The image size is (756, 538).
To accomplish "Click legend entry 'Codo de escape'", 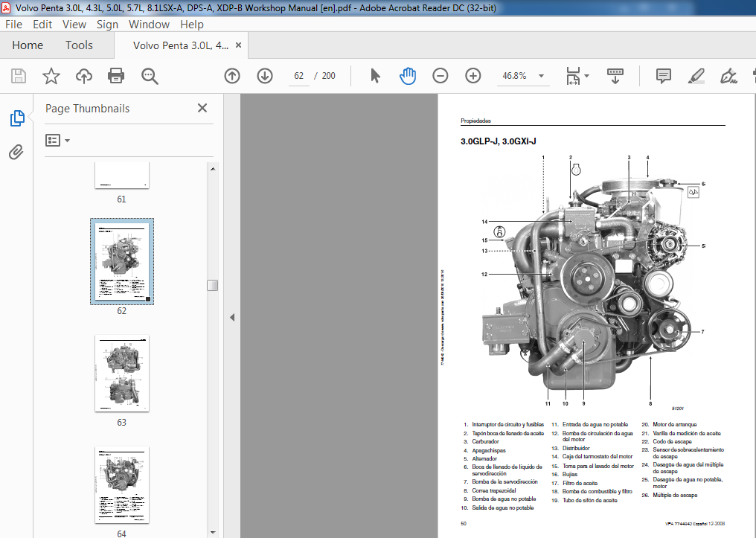I will (672, 441).
